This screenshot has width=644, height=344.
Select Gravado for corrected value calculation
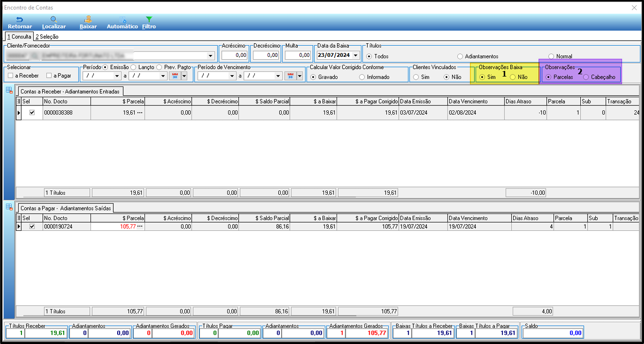click(x=313, y=77)
